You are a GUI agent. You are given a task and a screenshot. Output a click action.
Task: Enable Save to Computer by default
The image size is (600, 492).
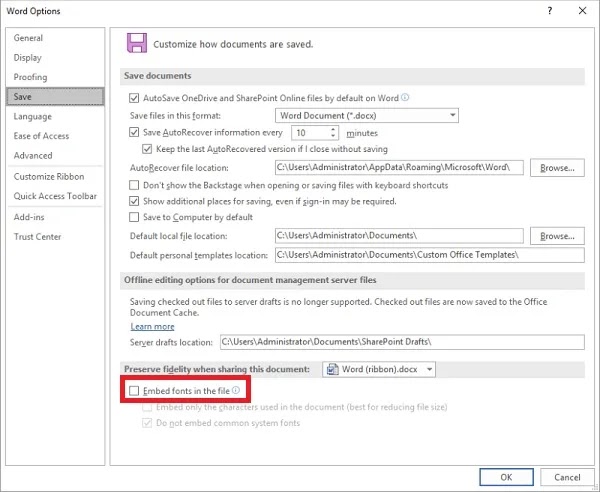click(x=134, y=217)
